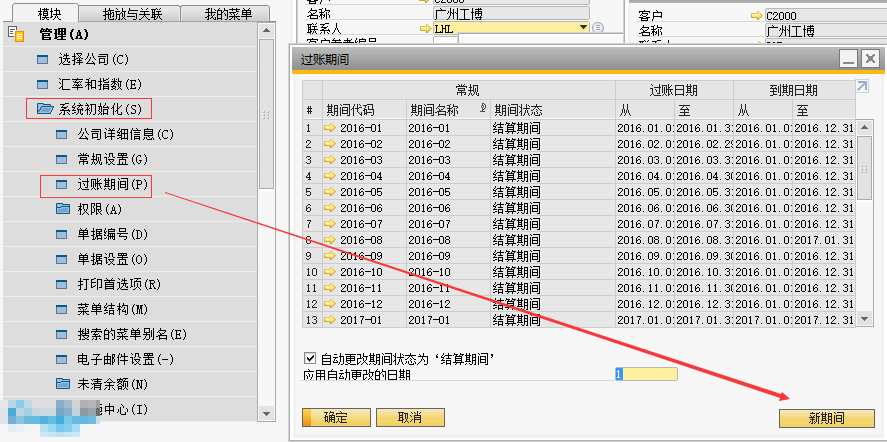Click the module menu's scroll down arrow
This screenshot has width=887, height=442.
pos(266,414)
